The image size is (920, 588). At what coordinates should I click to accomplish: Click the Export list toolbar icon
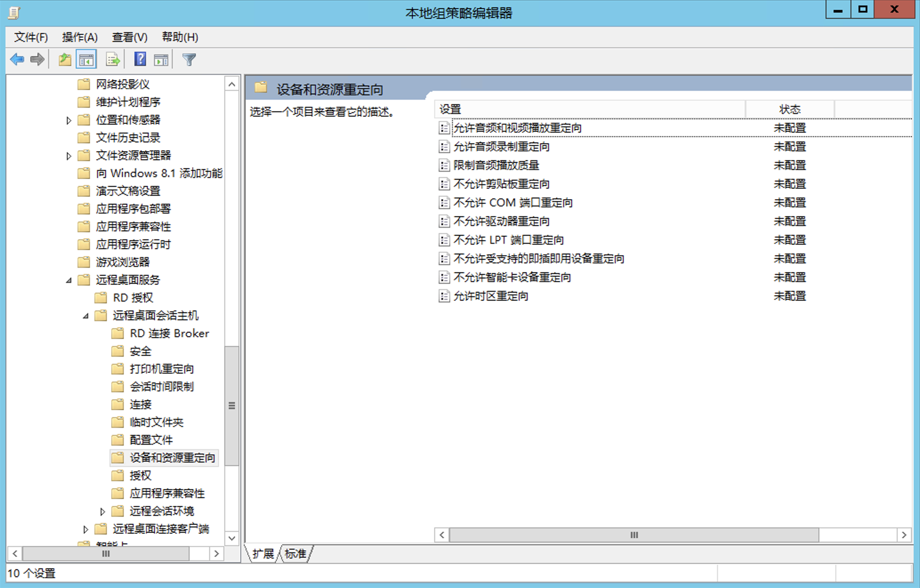coord(113,59)
